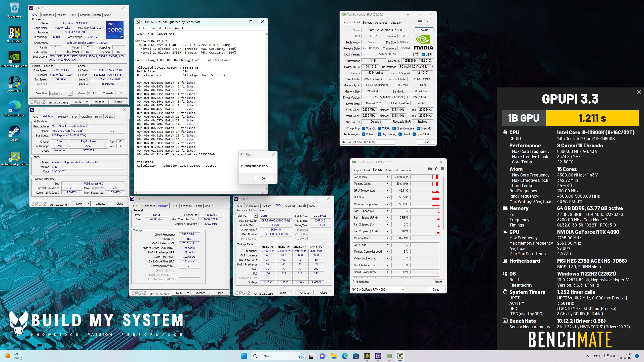This screenshot has height=362, width=644.
Task: Open the Steam desktop shortcut
Action: [14, 133]
